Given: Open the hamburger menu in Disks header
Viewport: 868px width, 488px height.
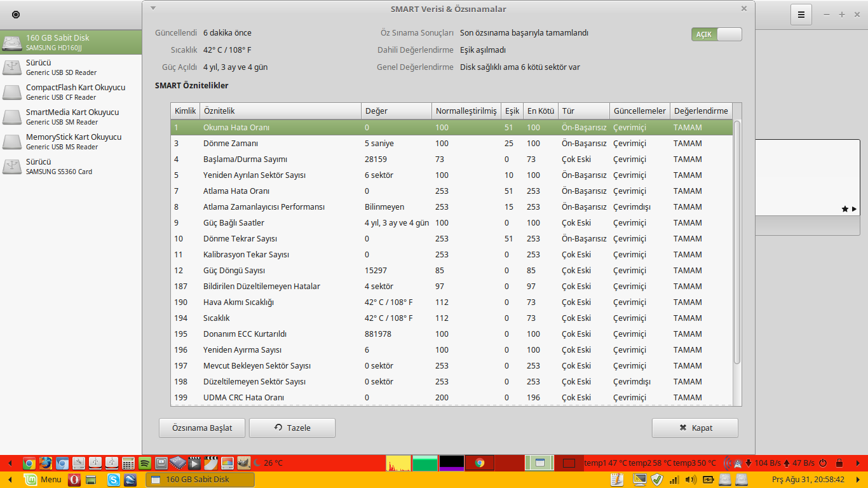Looking at the screenshot, I should click(801, 15).
